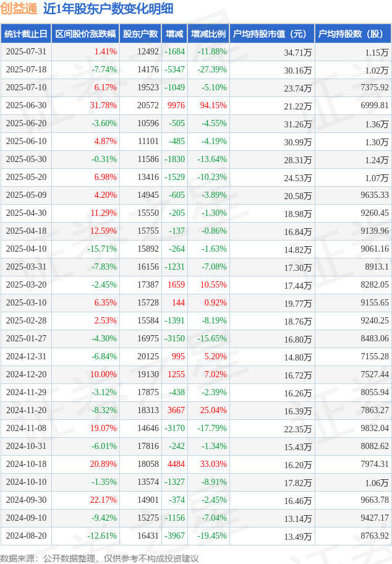Click the 2024-08-20 date cell
The image size is (392, 564).
click(26, 536)
